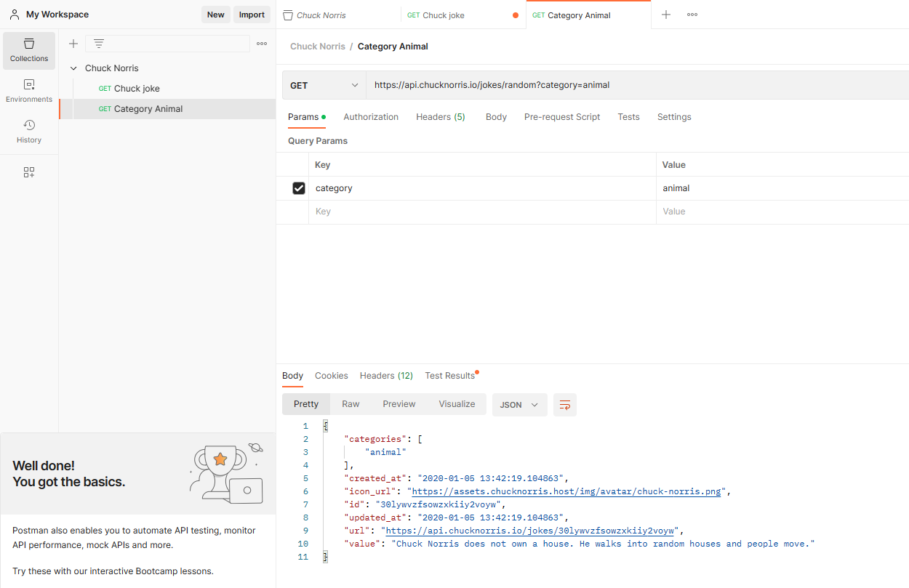Select the Test Results tab
Viewport: 909px width, 588px height.
pyautogui.click(x=450, y=376)
